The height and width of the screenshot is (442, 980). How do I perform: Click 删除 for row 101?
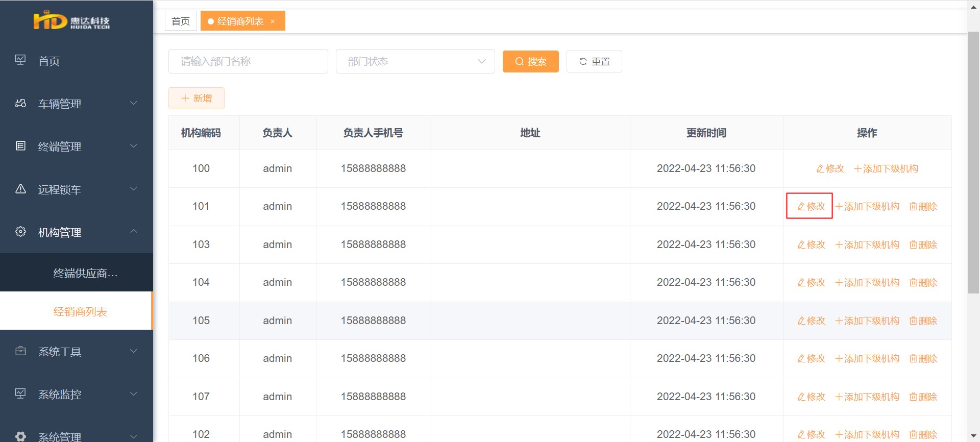923,206
